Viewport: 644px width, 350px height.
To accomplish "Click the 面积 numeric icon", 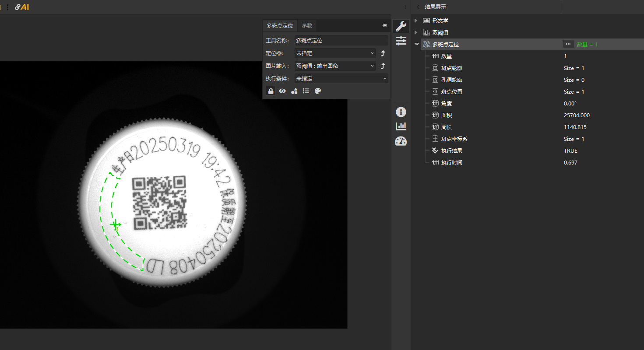I will pos(435,115).
